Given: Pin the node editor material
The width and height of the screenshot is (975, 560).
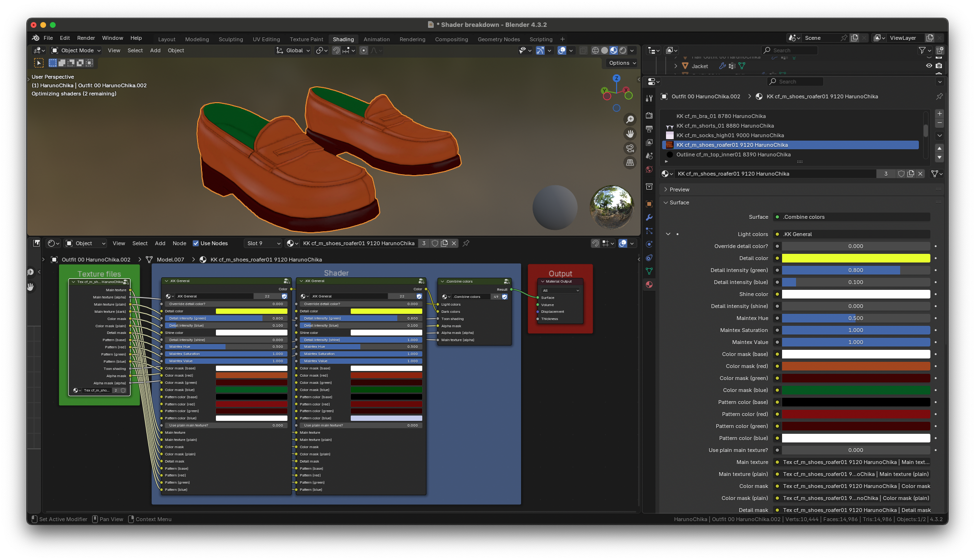Looking at the screenshot, I should coord(466,243).
